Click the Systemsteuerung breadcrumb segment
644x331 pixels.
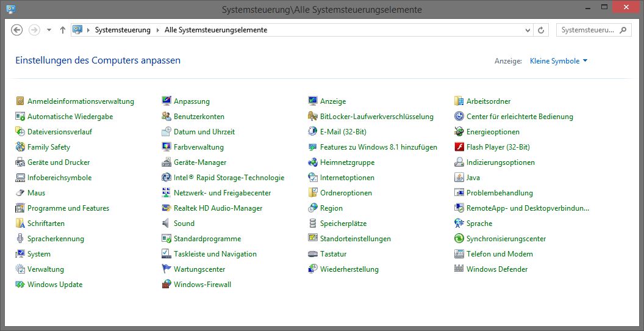coord(123,30)
